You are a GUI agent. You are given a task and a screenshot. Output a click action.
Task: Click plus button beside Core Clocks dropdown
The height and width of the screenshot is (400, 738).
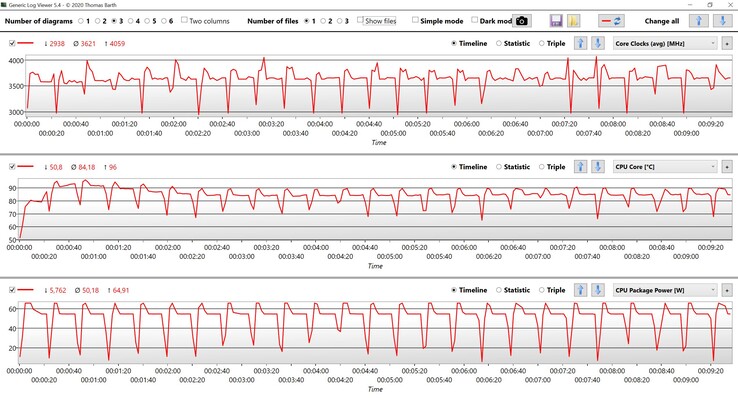coord(726,43)
